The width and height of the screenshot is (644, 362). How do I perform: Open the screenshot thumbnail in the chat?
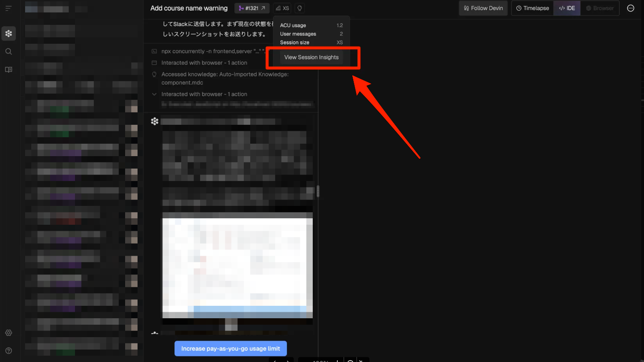237,265
